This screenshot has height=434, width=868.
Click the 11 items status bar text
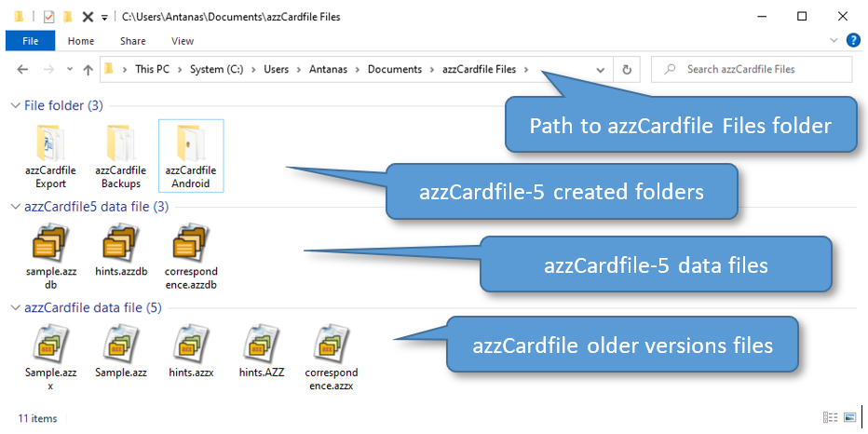[x=37, y=418]
